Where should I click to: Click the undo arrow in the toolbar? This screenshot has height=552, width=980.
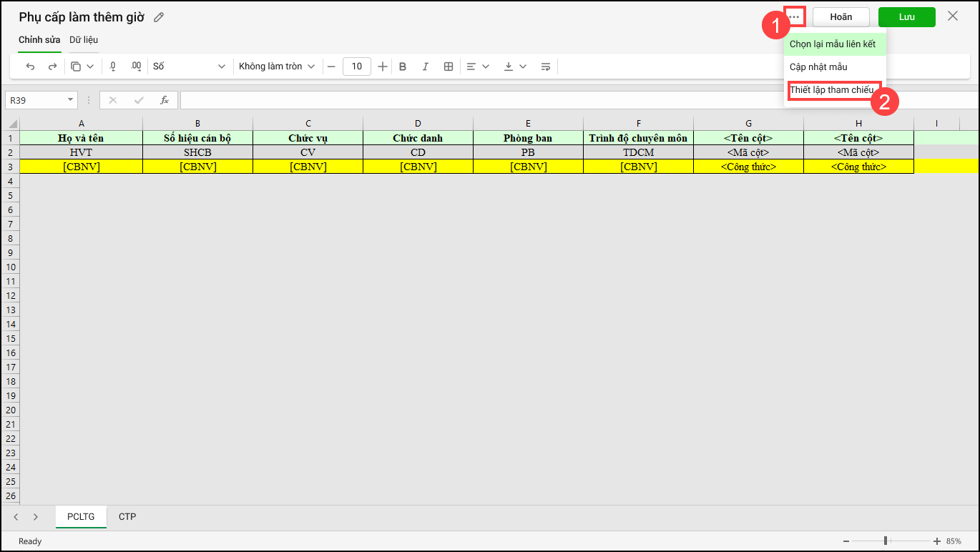pos(30,66)
